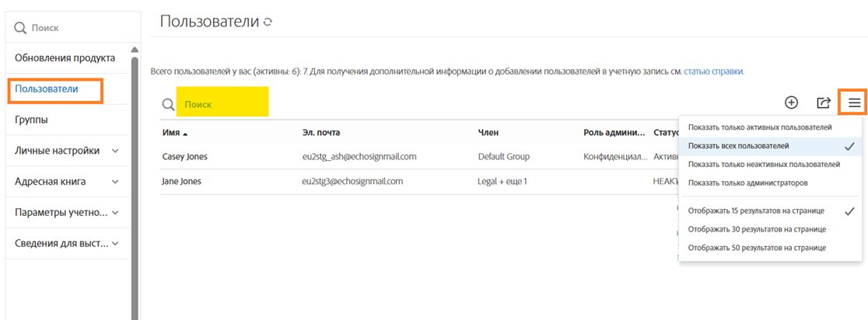Click the add user plus icon
The height and width of the screenshot is (320, 868).
pos(791,102)
